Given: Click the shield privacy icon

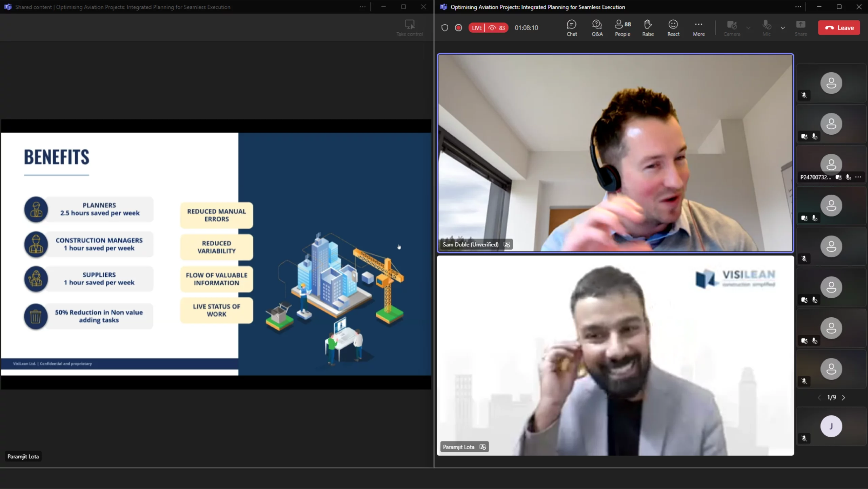Looking at the screenshot, I should 445,28.
